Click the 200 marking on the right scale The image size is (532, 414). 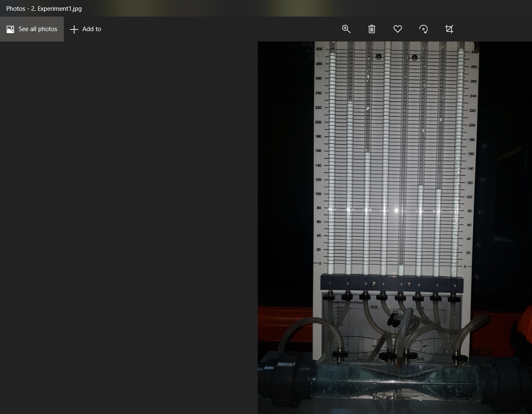click(x=472, y=125)
